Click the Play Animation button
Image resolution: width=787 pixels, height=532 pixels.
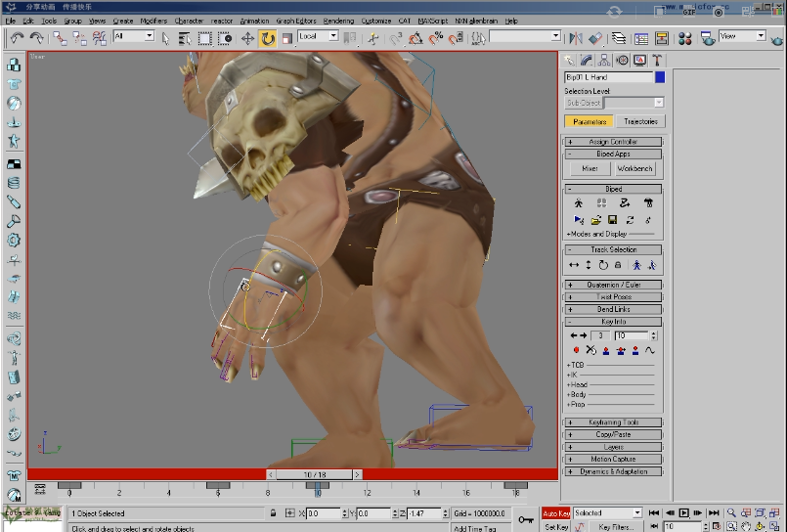point(683,512)
